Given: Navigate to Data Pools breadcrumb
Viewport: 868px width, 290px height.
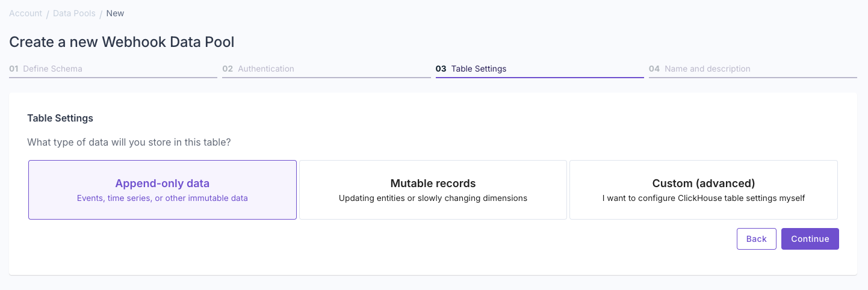Looking at the screenshot, I should tap(74, 13).
